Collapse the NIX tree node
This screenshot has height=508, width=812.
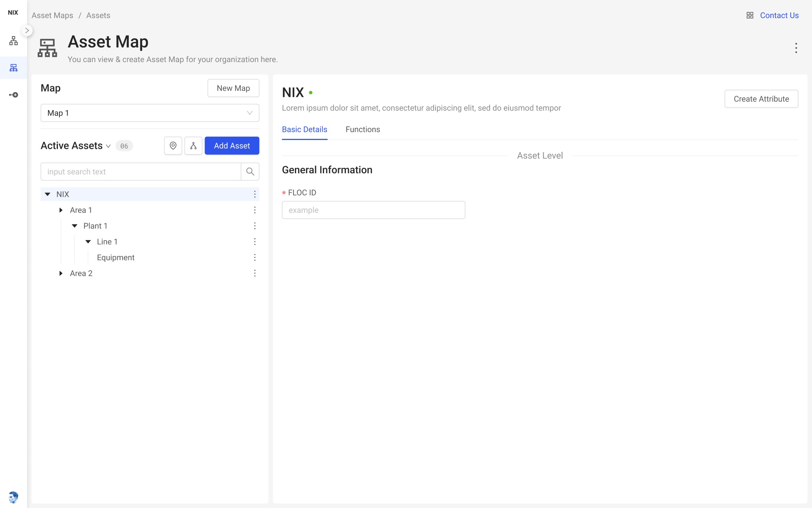tap(48, 194)
